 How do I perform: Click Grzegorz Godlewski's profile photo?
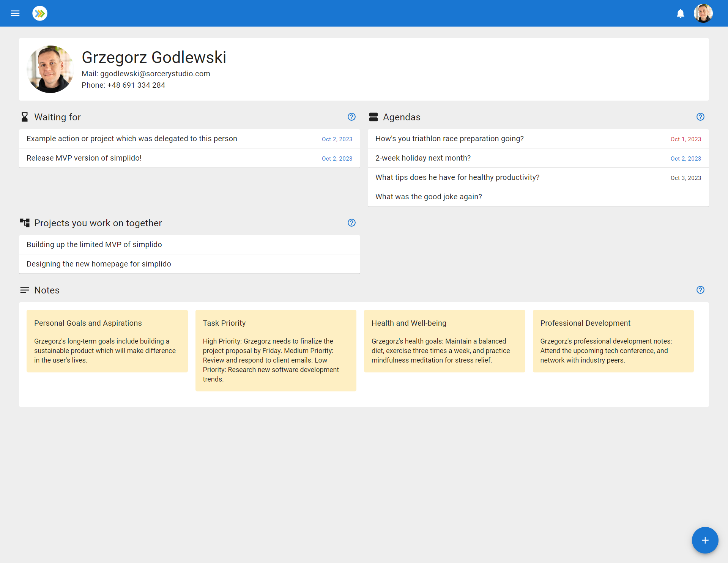(x=50, y=69)
